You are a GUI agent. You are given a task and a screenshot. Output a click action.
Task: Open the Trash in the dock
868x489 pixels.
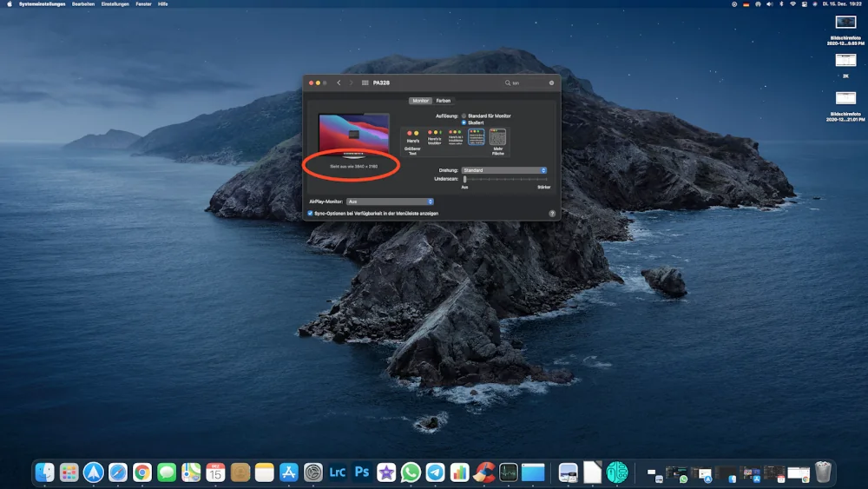(823, 472)
